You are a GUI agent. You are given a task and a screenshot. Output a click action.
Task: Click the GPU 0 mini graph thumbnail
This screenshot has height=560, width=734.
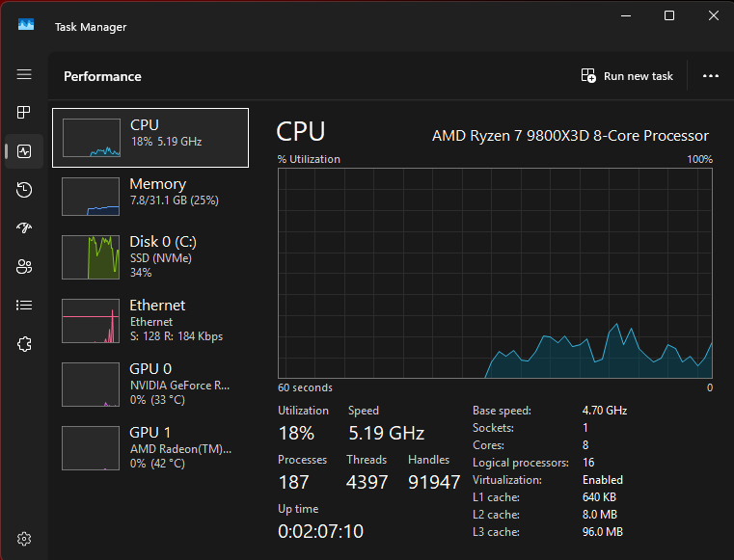coord(91,385)
